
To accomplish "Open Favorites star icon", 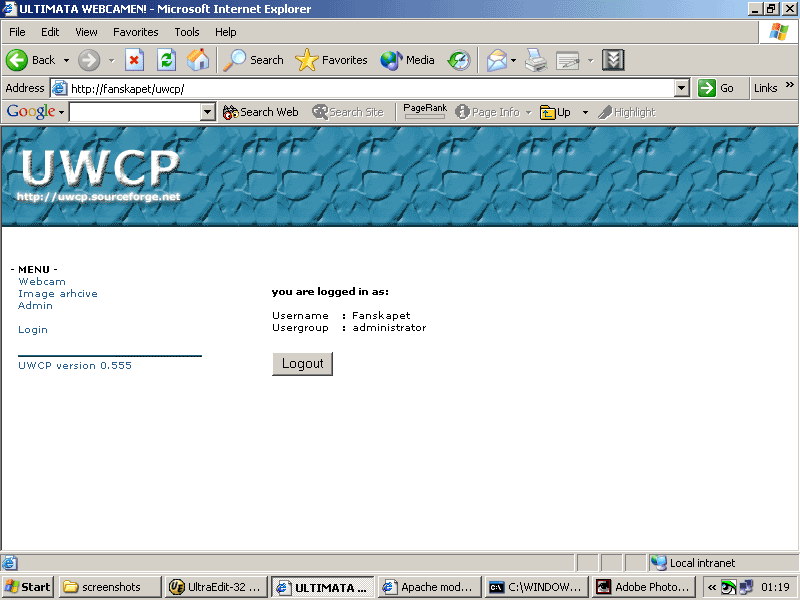I will (306, 60).
